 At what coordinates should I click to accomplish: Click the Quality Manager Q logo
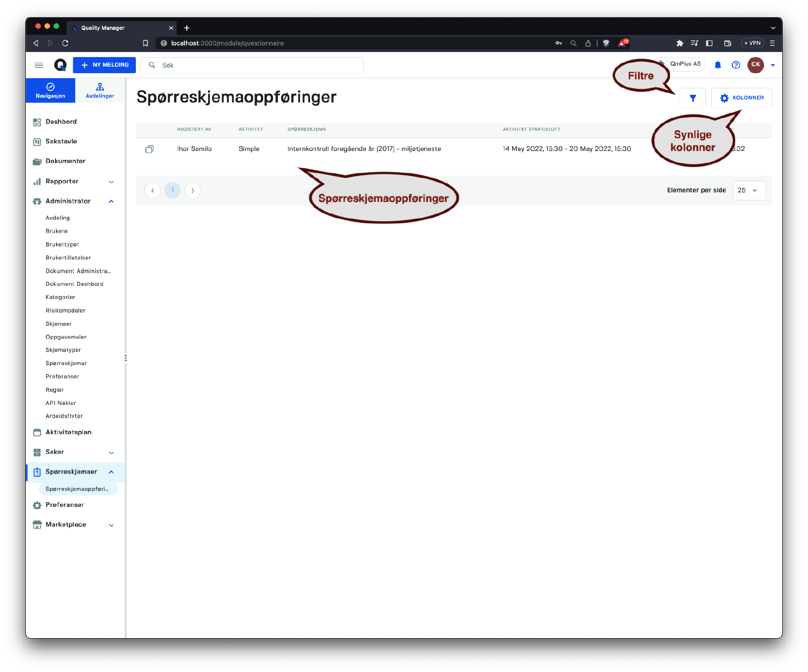coord(60,65)
